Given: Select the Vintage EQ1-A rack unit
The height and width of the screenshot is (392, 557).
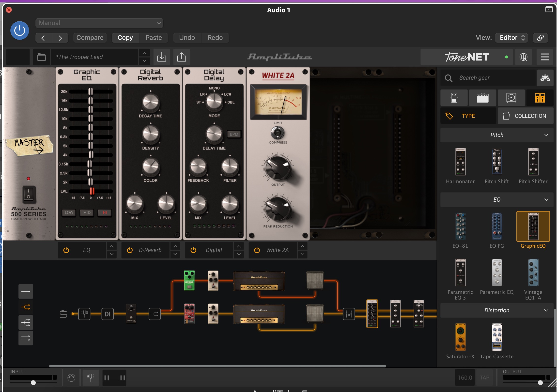Looking at the screenshot, I should click(533, 272).
